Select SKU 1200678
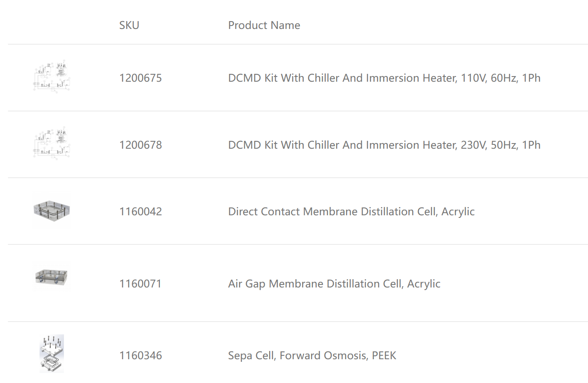 141,145
